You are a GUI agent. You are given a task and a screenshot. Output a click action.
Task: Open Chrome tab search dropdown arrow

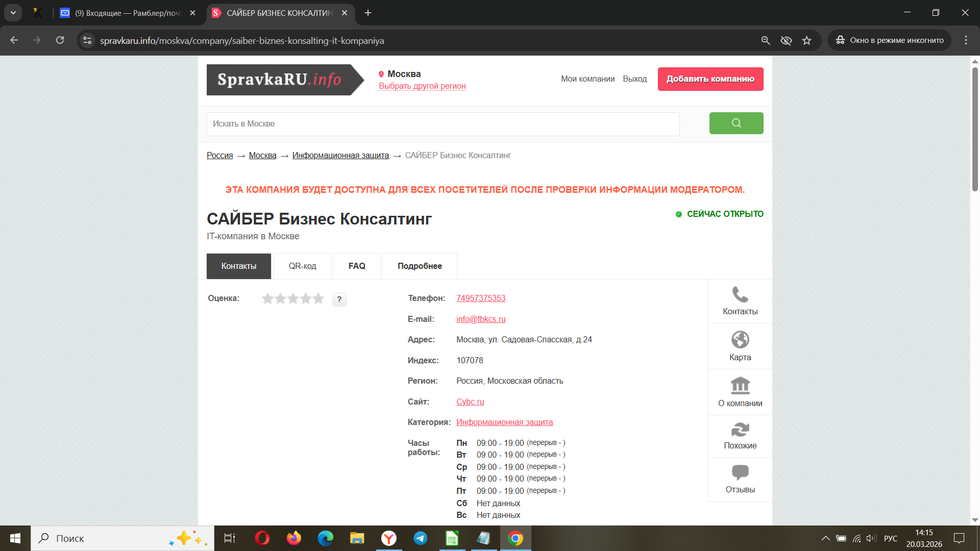pyautogui.click(x=13, y=13)
